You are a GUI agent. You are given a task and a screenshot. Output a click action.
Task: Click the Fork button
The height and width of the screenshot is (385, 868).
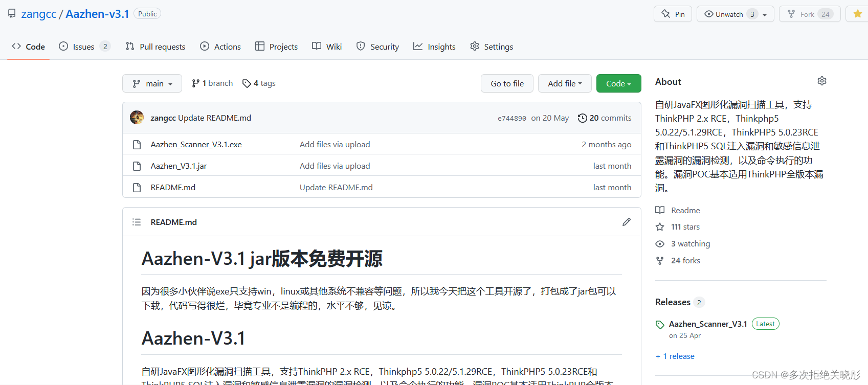(810, 14)
